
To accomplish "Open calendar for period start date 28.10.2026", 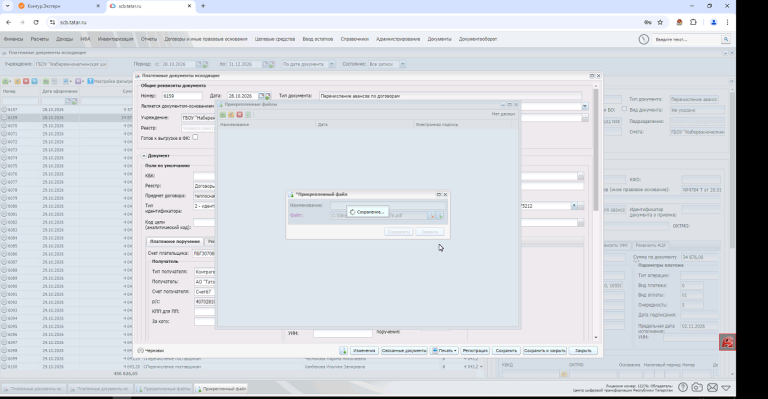I will 199,64.
